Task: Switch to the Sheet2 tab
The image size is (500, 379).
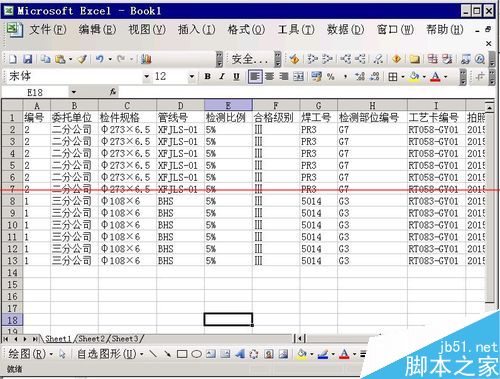Action: [91, 339]
